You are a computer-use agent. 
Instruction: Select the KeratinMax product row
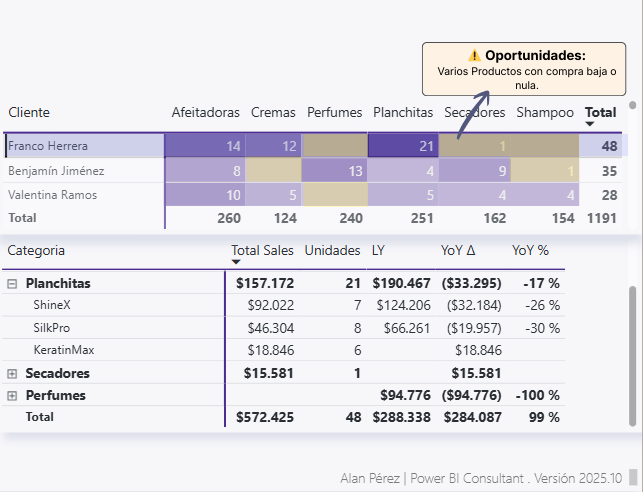64,350
